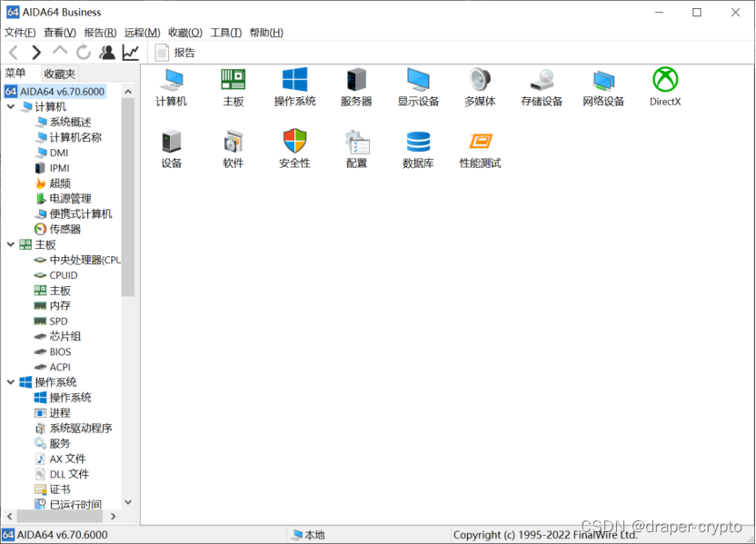This screenshot has height=544, width=756.
Task: Switch to the 收藏夹 tab
Action: coord(60,74)
